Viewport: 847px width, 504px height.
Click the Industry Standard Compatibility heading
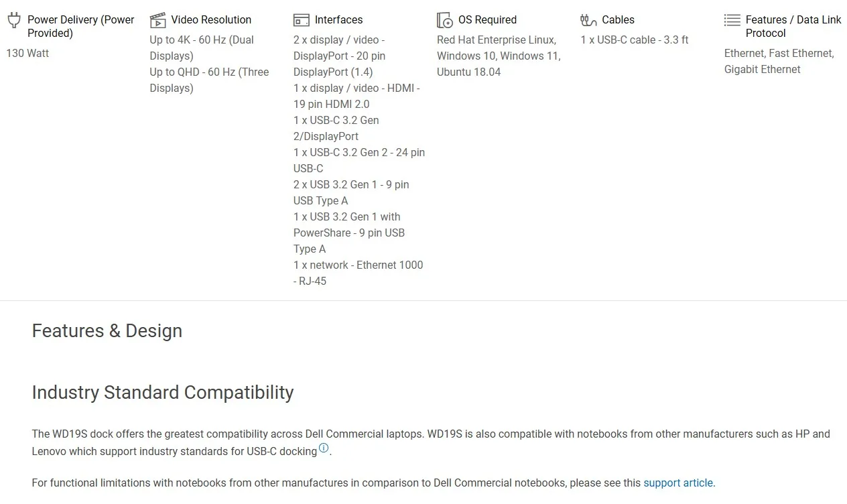pyautogui.click(x=163, y=393)
